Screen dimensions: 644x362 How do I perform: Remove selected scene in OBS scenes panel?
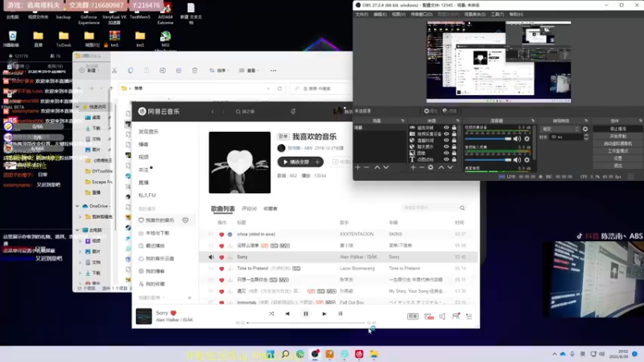[367, 167]
